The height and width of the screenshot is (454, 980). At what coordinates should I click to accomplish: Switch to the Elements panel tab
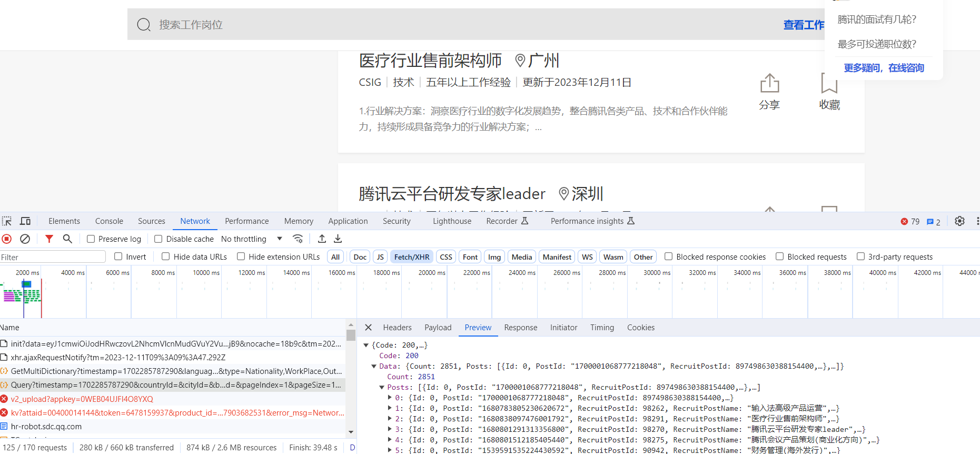[64, 221]
